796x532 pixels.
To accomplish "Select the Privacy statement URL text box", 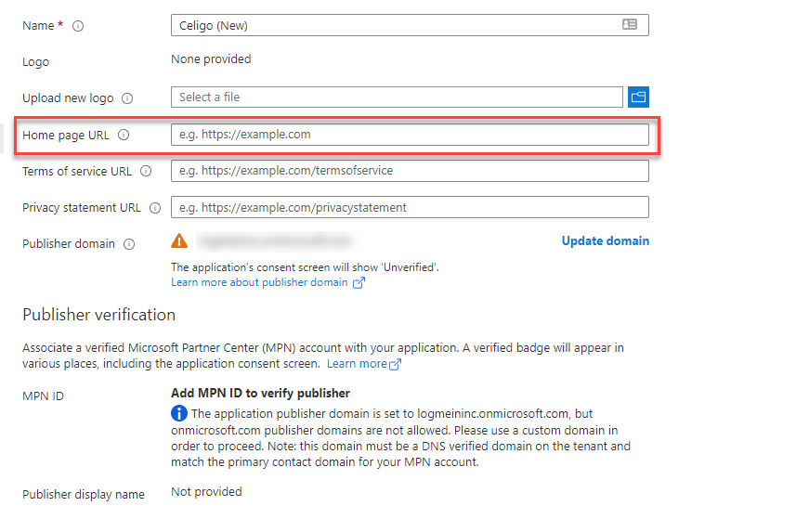I will (410, 207).
